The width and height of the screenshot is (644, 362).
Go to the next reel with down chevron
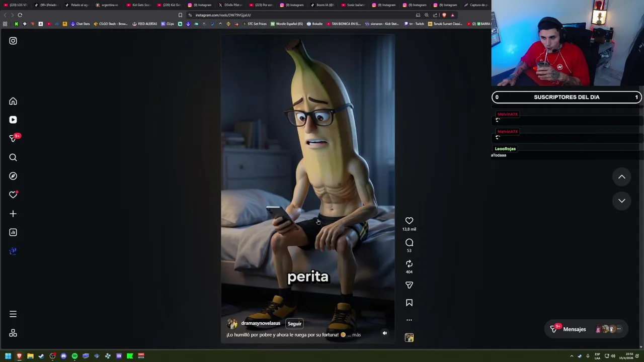[622, 201]
